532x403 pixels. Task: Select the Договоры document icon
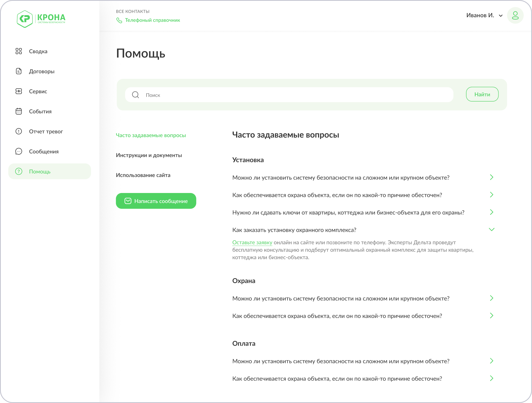(x=19, y=71)
